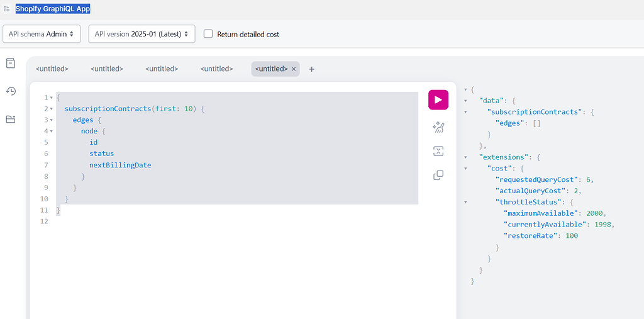The image size is (644, 319).
Task: Collapse the root brace in the response
Action: 465,89
